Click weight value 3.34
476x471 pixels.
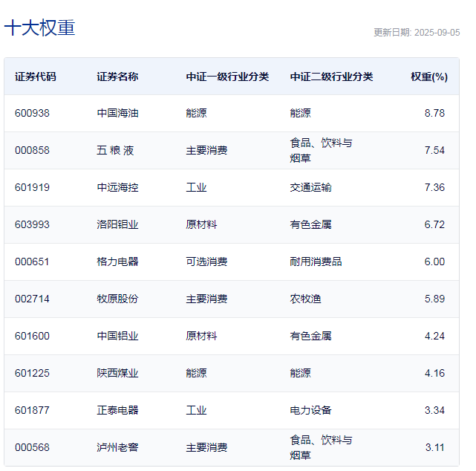[x=434, y=410]
